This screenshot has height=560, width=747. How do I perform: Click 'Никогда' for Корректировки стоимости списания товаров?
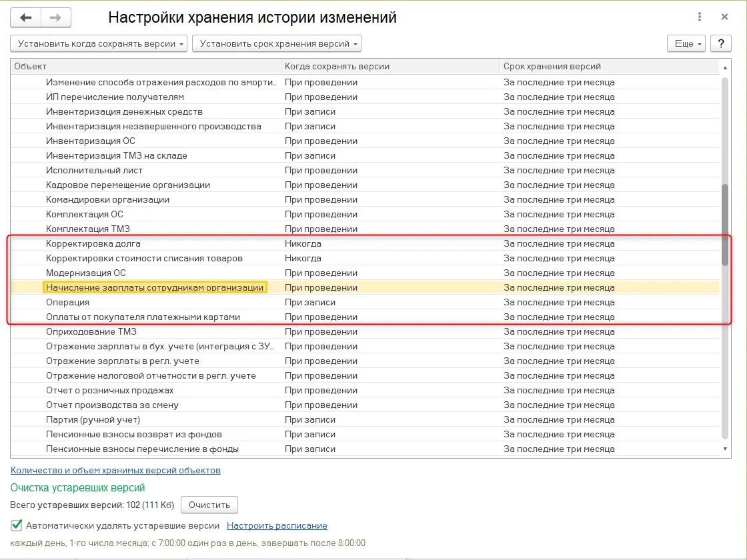[303, 259]
